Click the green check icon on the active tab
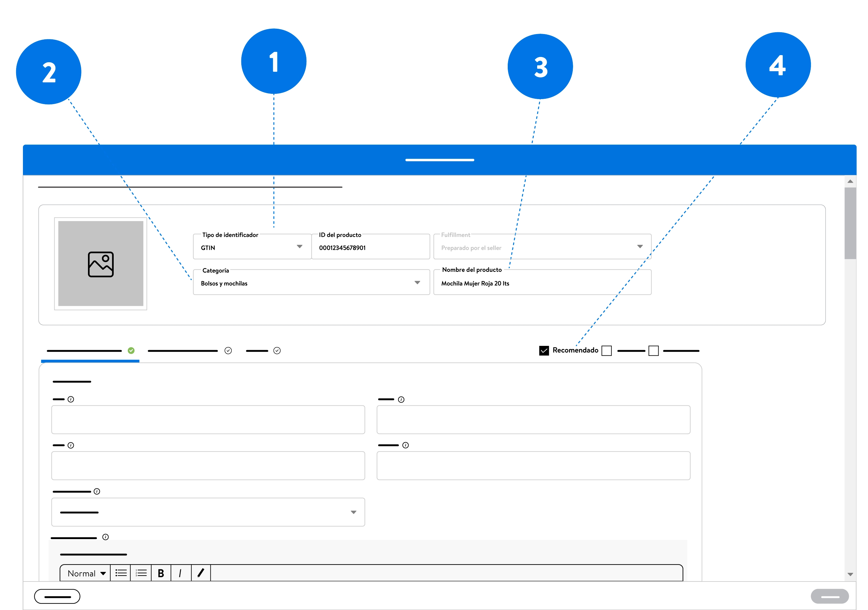868x610 pixels. coord(131,351)
